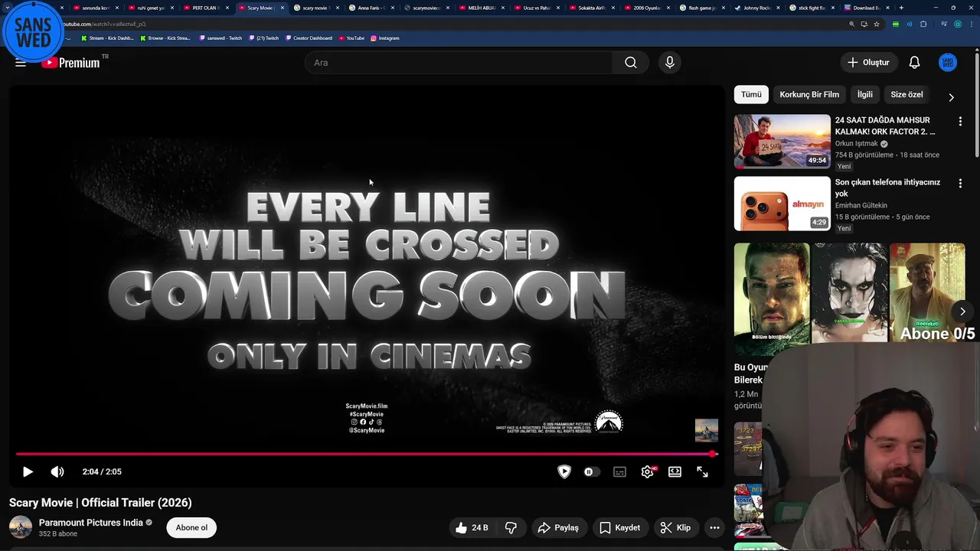
Task: Open options menu for Son çıkan telefona video
Action: [960, 184]
